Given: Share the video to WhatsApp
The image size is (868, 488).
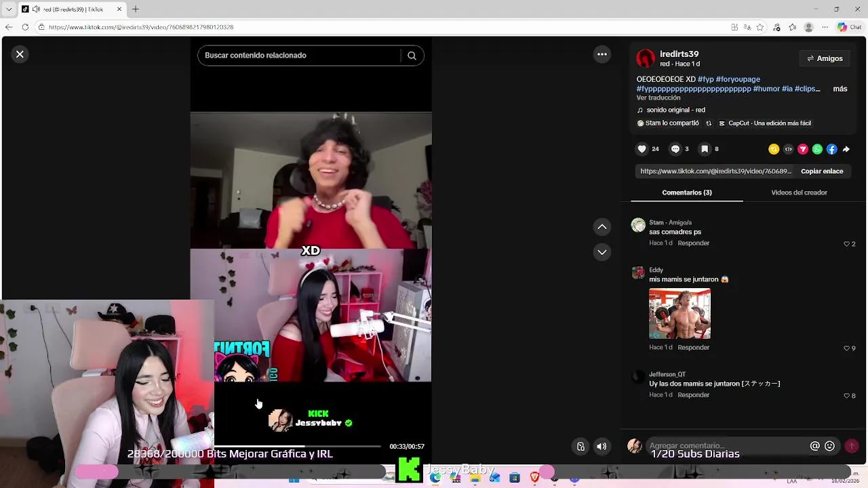Looking at the screenshot, I should point(817,149).
